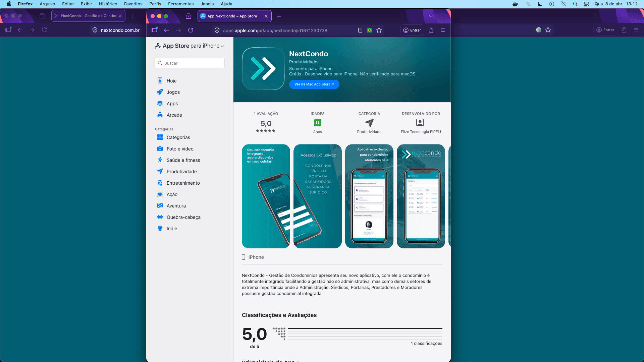Viewport: 644px width, 362px height.
Task: Open macOS Control Center icon
Action: pos(586,4)
